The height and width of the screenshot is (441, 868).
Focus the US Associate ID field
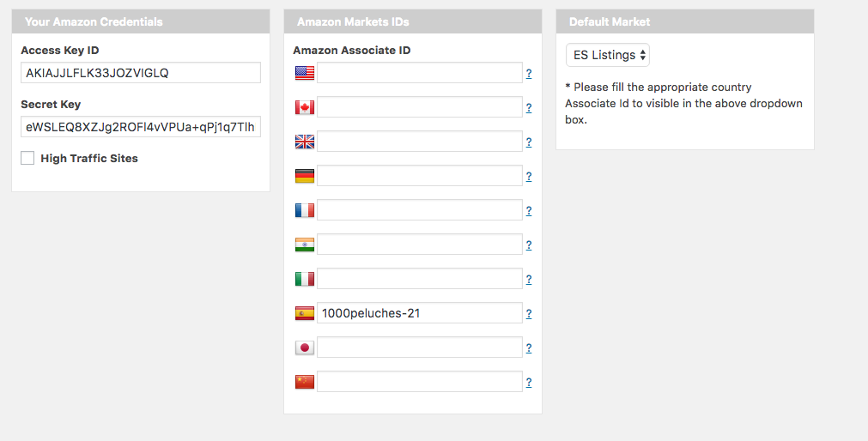[420, 72]
